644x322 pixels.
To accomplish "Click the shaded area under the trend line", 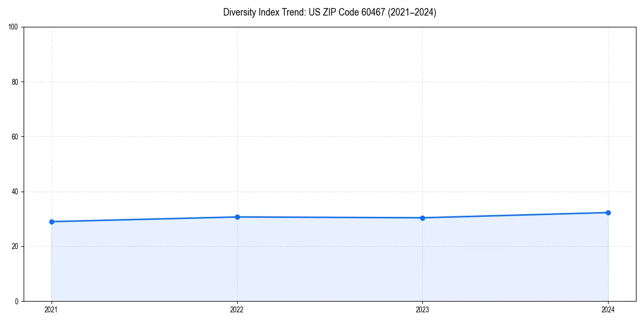I will (x=322, y=263).
